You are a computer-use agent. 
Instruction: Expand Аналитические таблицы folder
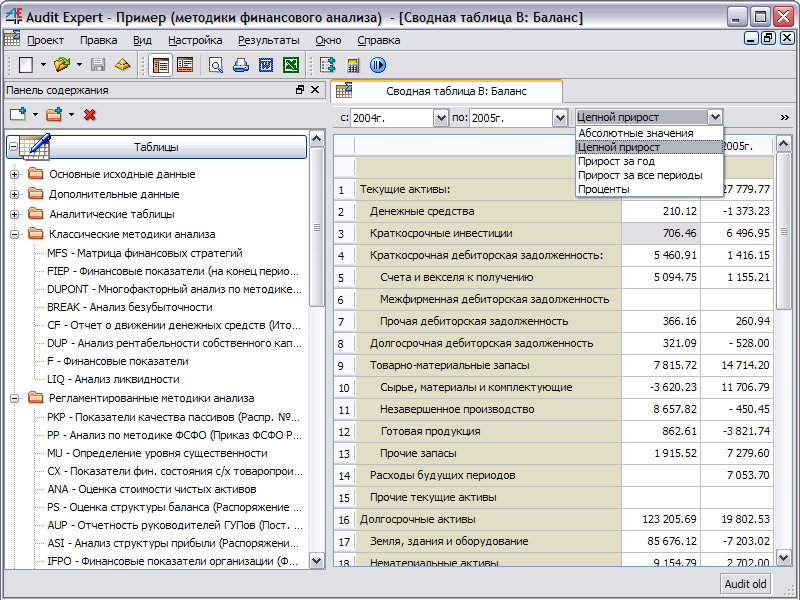(x=14, y=214)
